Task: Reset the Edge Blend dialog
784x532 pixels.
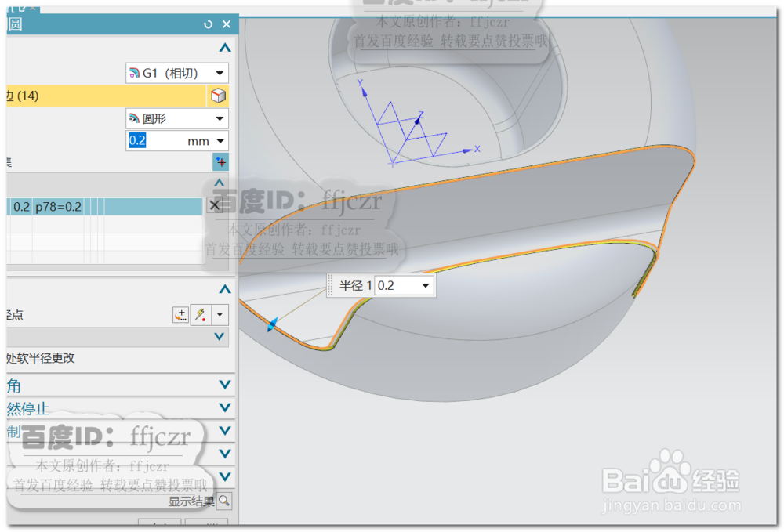Action: click(x=208, y=24)
